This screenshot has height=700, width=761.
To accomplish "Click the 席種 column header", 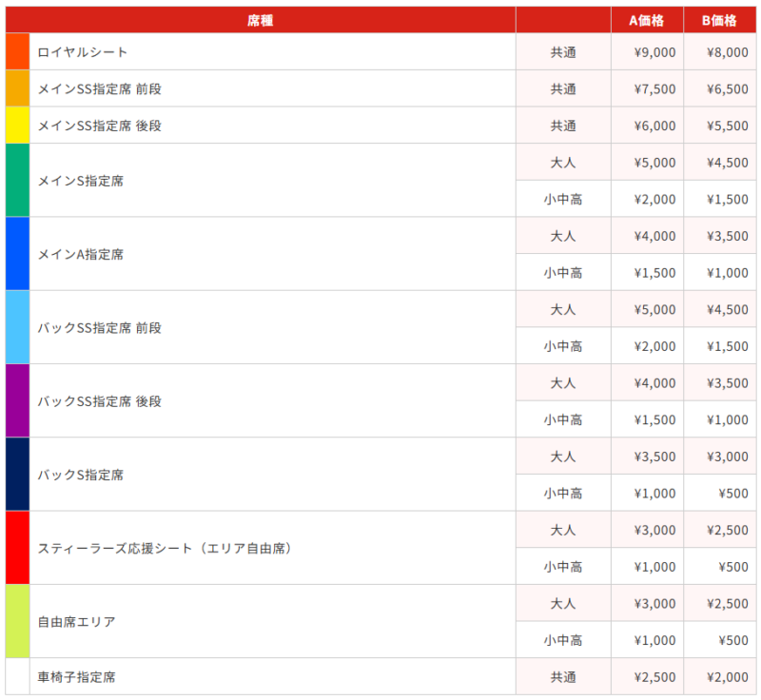I will 261,20.
